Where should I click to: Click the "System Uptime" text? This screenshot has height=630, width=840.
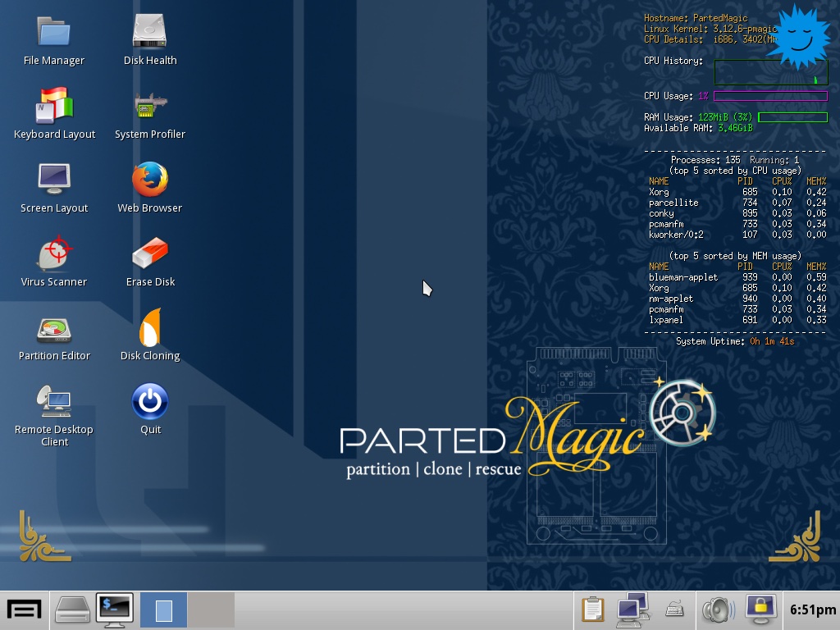pyautogui.click(x=710, y=341)
